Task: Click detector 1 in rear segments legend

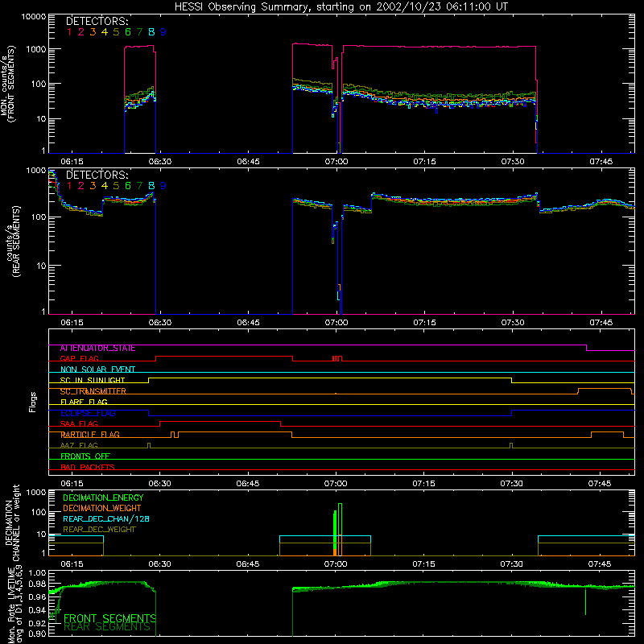Action: (x=69, y=186)
